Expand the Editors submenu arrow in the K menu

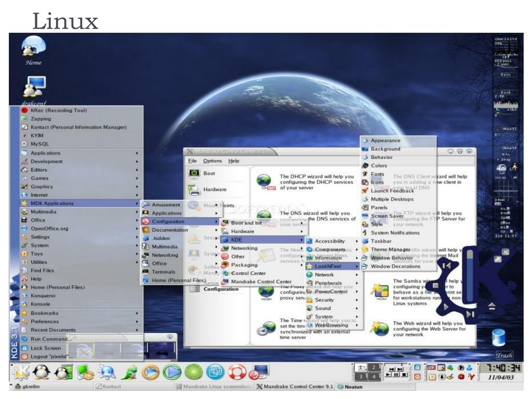(x=137, y=170)
